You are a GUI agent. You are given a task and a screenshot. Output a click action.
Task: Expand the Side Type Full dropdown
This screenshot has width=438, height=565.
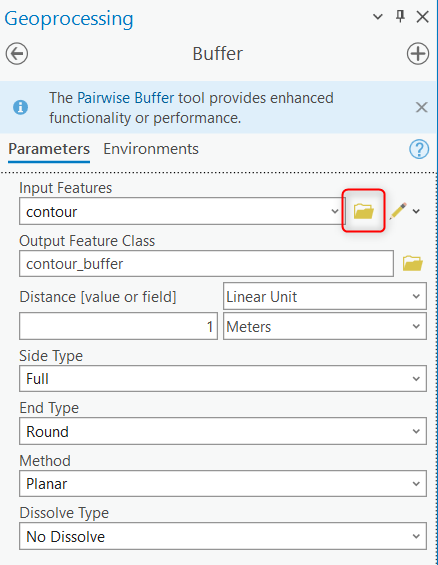223,379
